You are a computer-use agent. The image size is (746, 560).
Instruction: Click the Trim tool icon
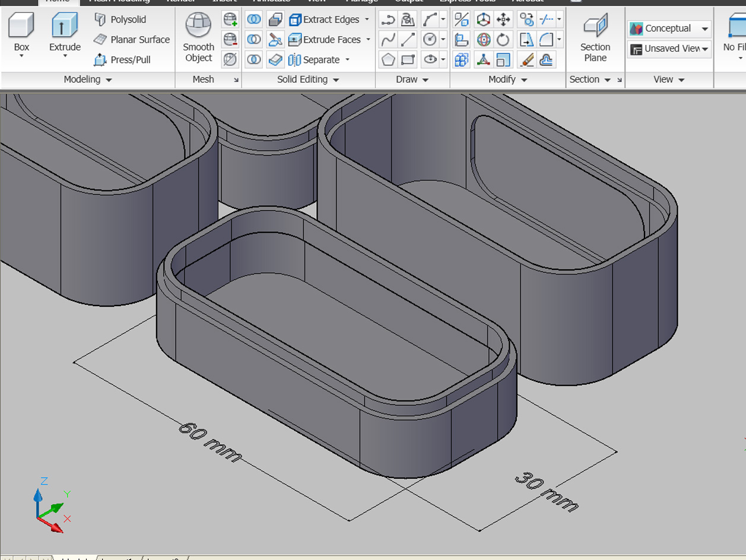546,20
